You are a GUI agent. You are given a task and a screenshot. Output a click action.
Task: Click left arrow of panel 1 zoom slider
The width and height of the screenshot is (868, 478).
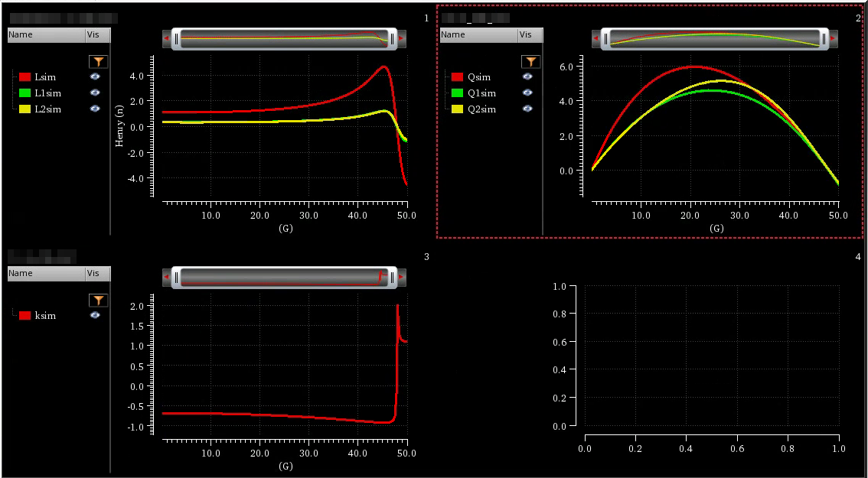pos(167,38)
